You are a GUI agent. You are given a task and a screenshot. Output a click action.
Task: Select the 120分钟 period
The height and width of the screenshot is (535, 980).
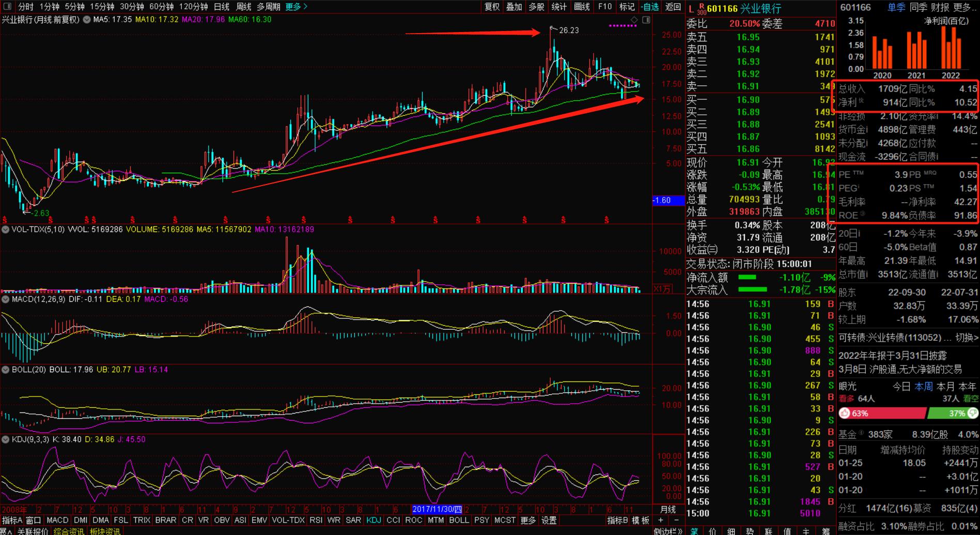point(194,7)
